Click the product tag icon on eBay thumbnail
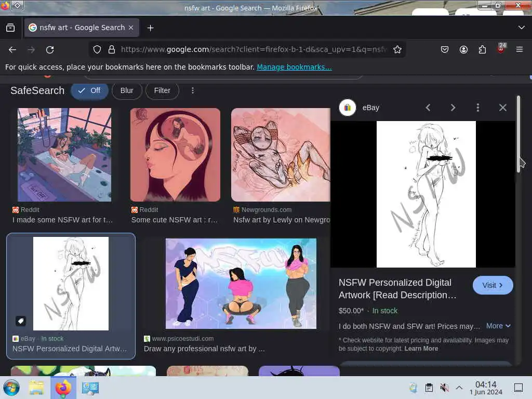 click(x=21, y=321)
